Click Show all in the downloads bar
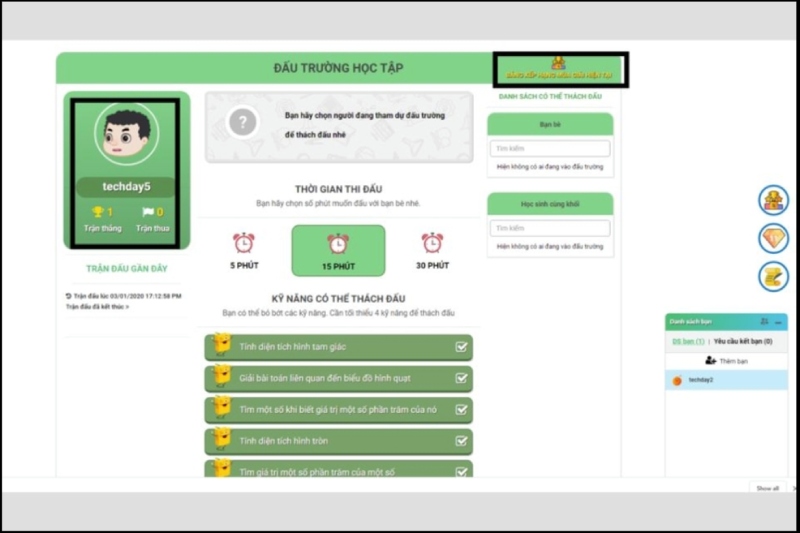 point(767,488)
